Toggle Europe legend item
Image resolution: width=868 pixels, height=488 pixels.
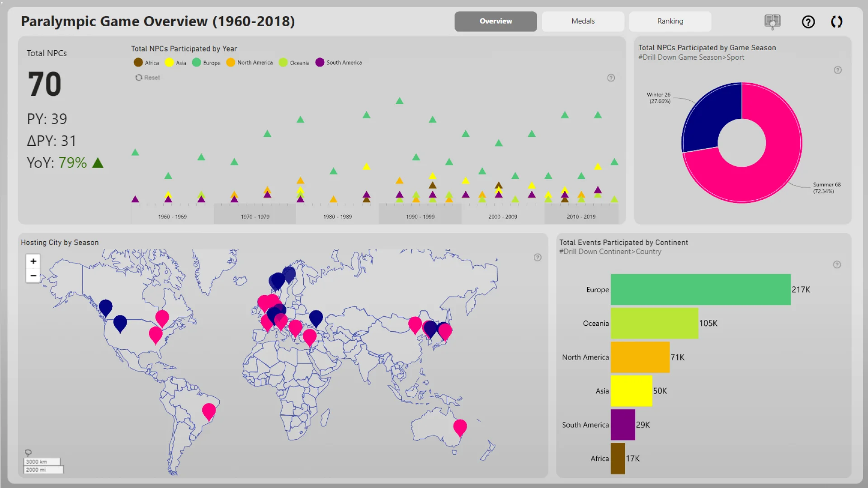coord(206,63)
